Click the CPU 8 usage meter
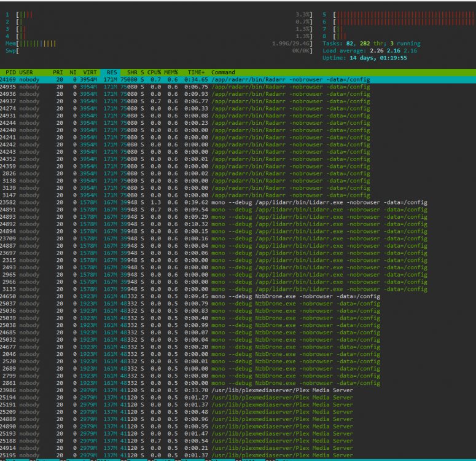Image resolution: width=476 pixels, height=461 pixels. click(399, 36)
